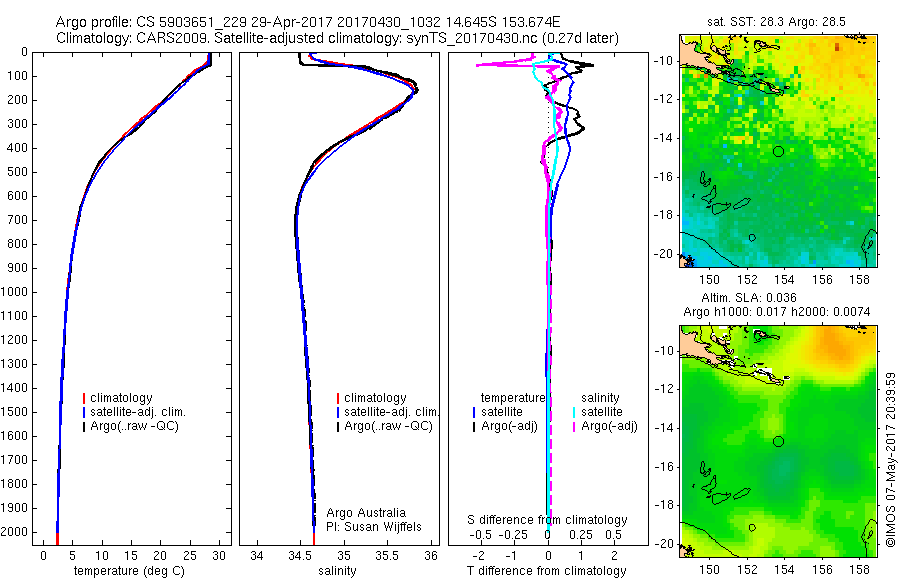Click latitude label '-18' on SLA map
Screen dimensions: 900x580
pyautogui.click(x=665, y=505)
